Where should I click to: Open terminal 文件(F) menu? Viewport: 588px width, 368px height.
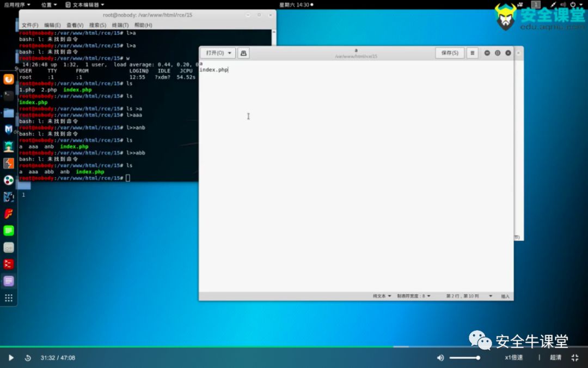[30, 25]
